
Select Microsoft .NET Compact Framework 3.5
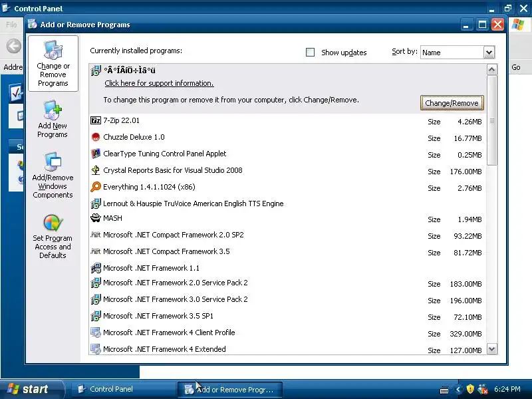288,252
